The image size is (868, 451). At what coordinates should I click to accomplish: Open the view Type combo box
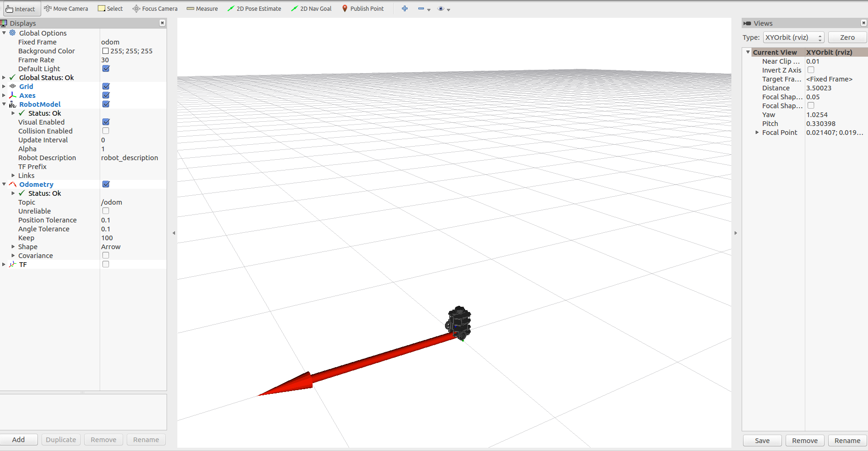point(794,37)
